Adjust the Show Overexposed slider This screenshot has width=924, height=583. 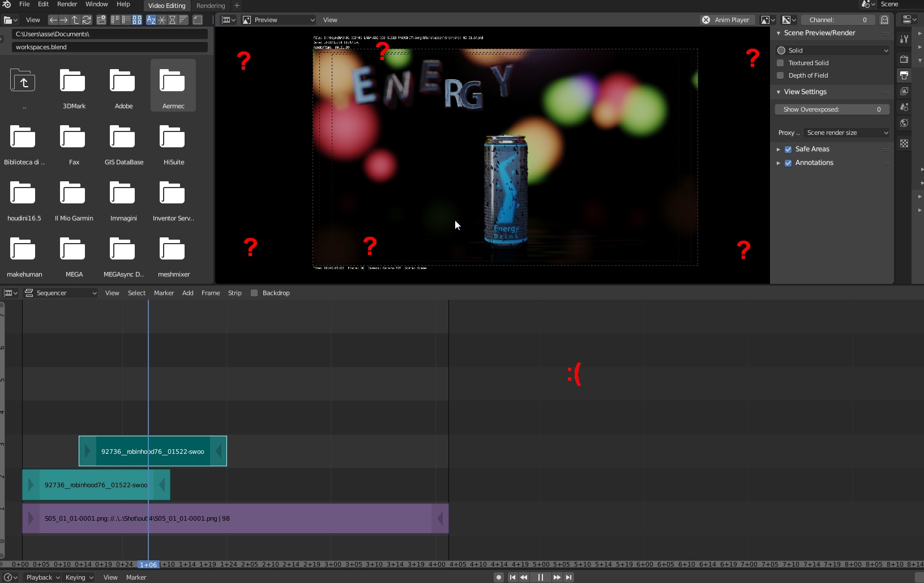(832, 109)
